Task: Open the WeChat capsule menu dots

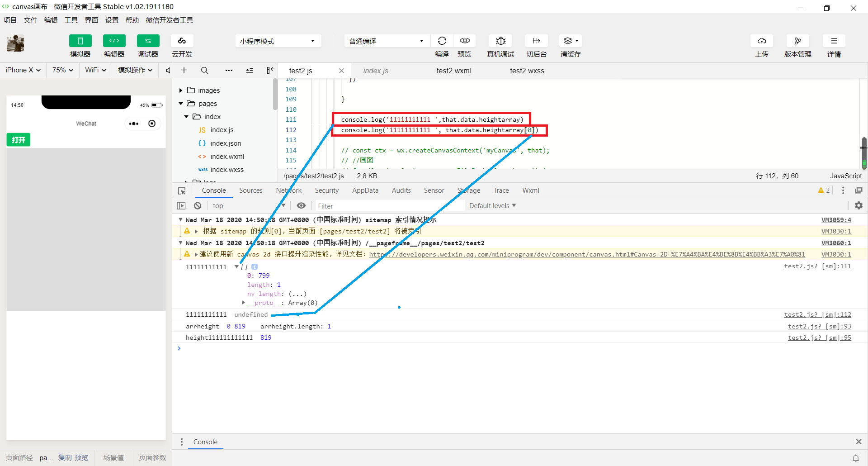Action: (134, 124)
